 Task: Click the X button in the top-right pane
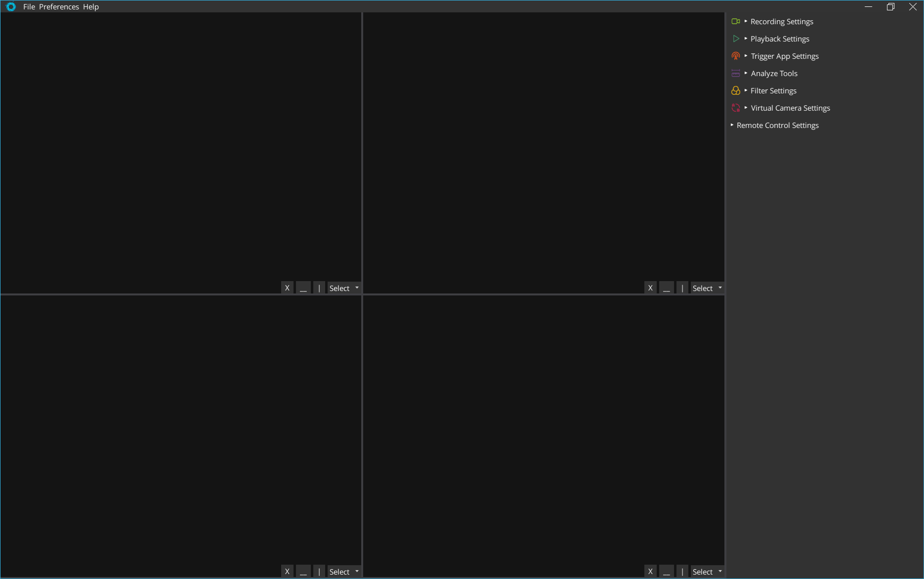point(650,288)
